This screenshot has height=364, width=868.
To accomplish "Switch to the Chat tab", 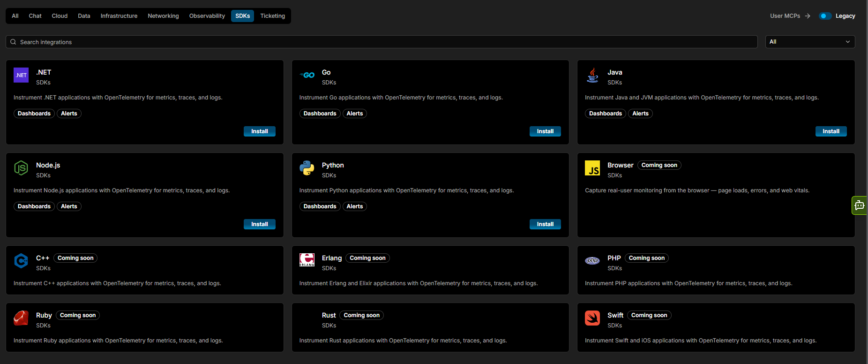I will 35,16.
